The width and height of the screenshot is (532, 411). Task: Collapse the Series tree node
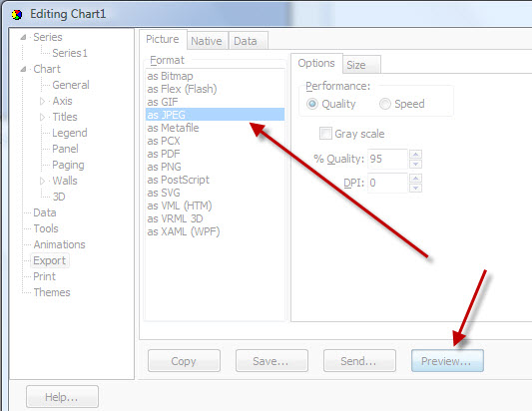(23, 37)
